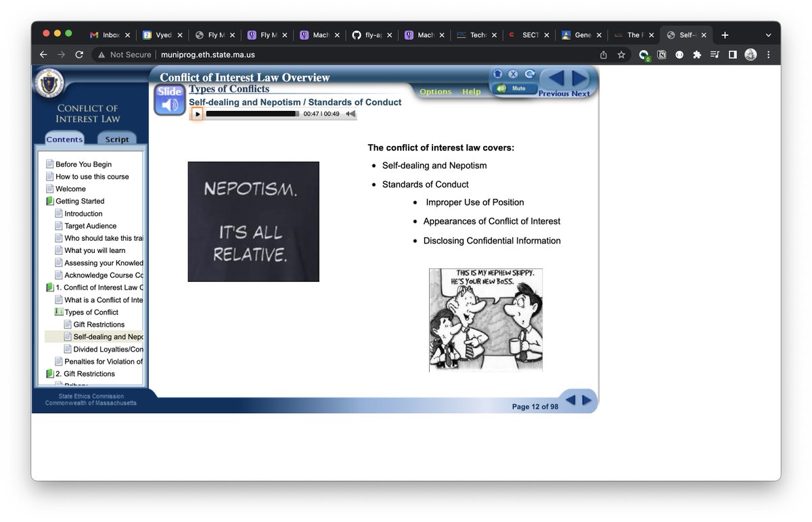Click the address bar URL field
Image resolution: width=812 pixels, height=522 pixels.
click(362, 55)
